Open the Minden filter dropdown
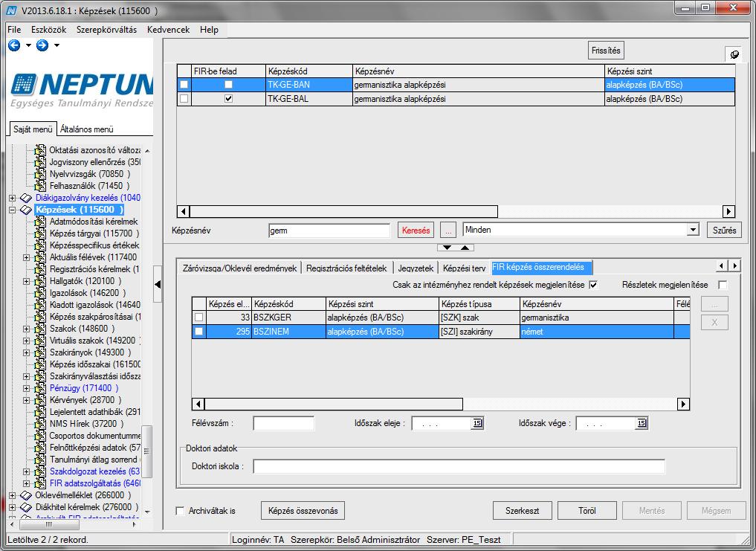Viewport: 756px width, 551px height. point(693,230)
